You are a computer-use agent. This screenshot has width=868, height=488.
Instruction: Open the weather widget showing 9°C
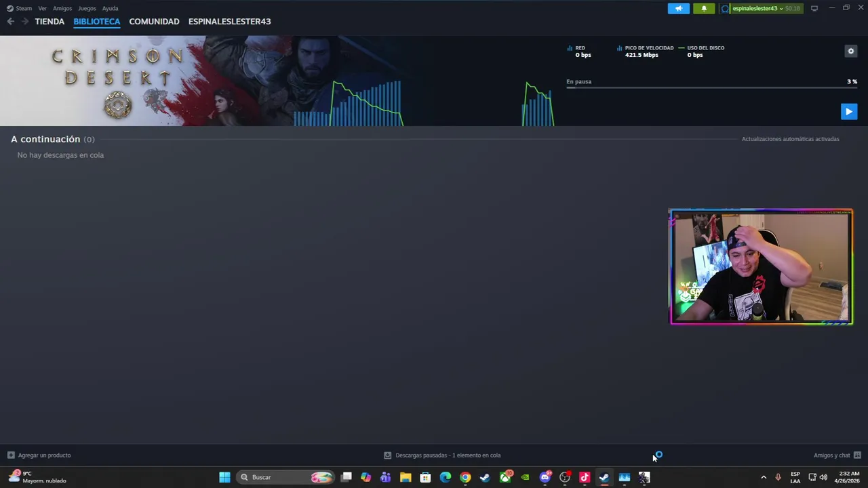coord(37,477)
